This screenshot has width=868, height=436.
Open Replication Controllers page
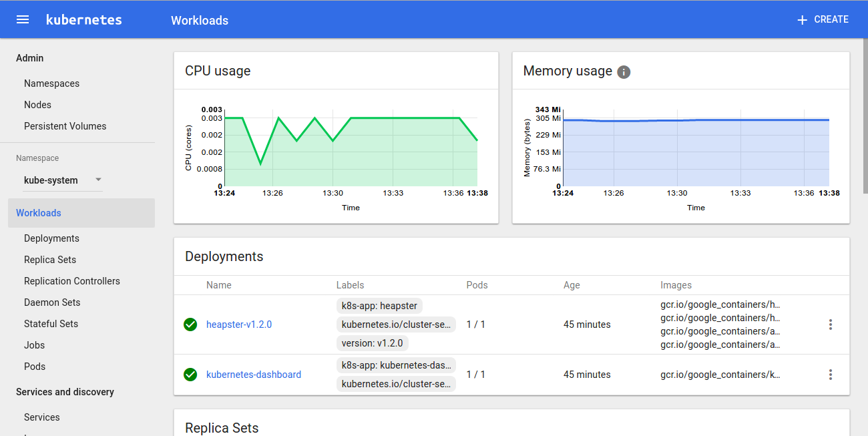tap(72, 281)
